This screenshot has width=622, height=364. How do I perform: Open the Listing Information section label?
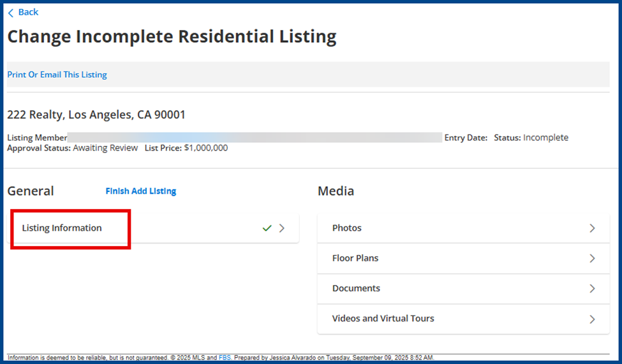(62, 228)
